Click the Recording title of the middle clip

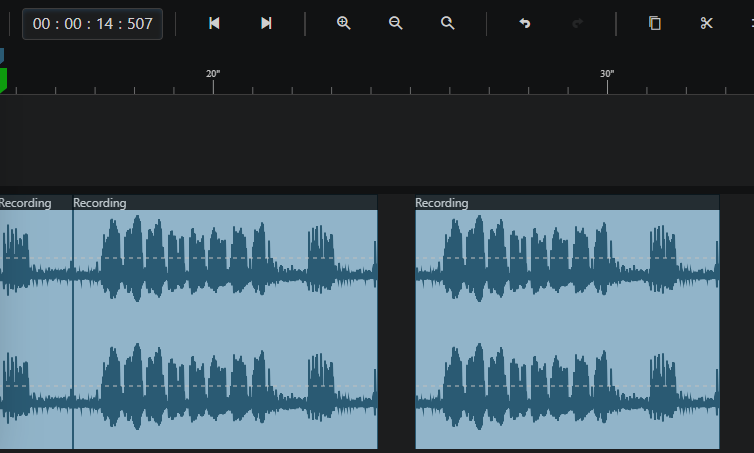100,203
